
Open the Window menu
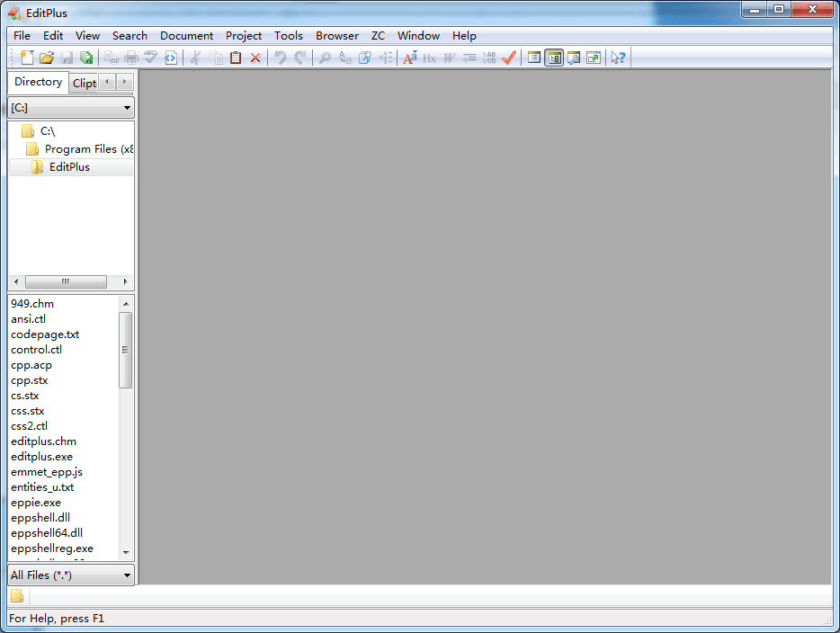418,36
